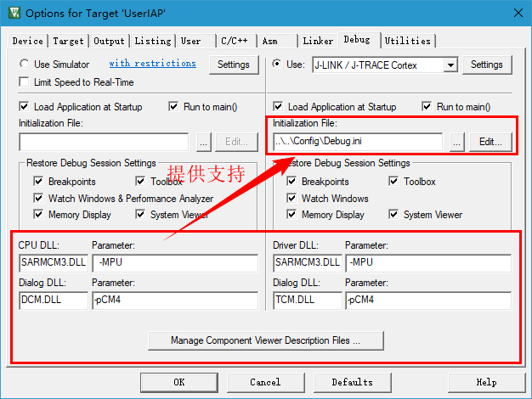Toggle simulator Memory Display checkbox

(x=38, y=215)
